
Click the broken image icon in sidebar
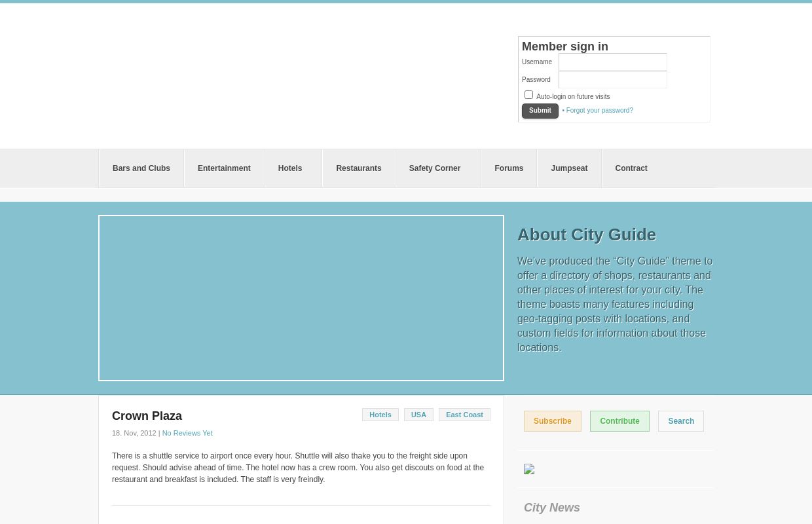point(529,469)
